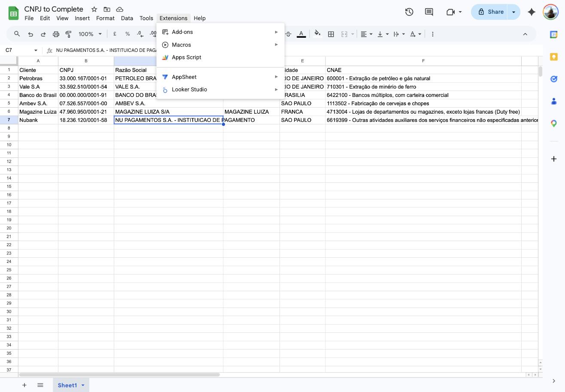Open the borders tool

click(331, 34)
